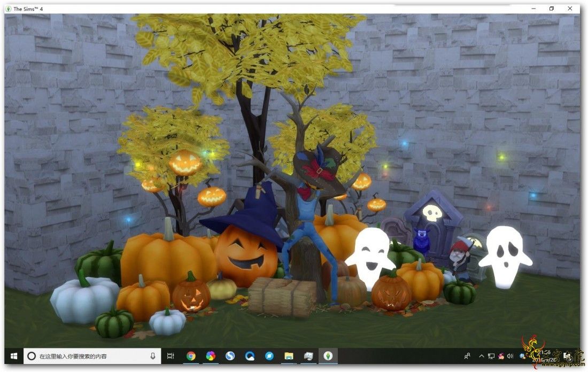Launch Google Chrome from the taskbar
Screen dimensions: 588x372
pos(191,356)
